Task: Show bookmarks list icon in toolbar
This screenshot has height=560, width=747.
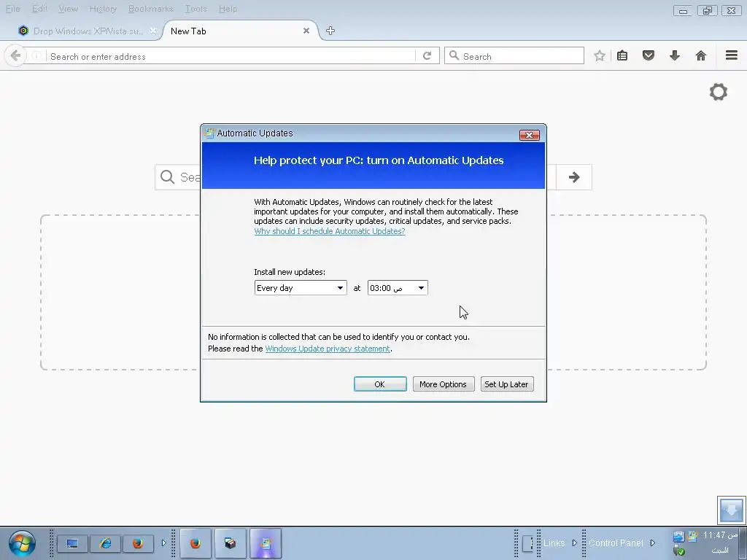Action: (622, 55)
